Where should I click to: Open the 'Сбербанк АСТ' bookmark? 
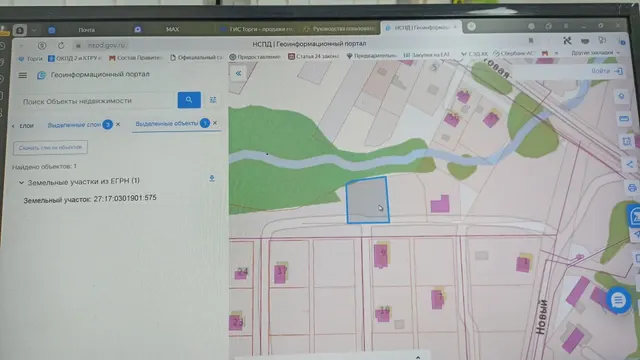pos(513,53)
